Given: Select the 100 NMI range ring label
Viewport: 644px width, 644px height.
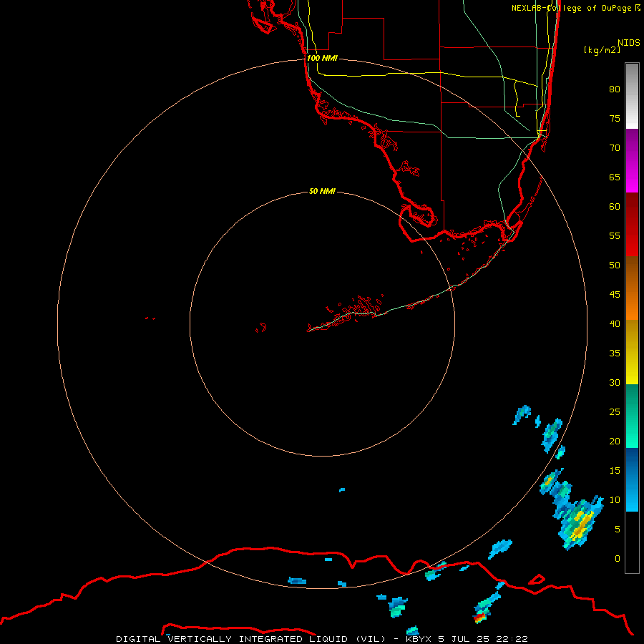Looking at the screenshot, I should click(323, 58).
